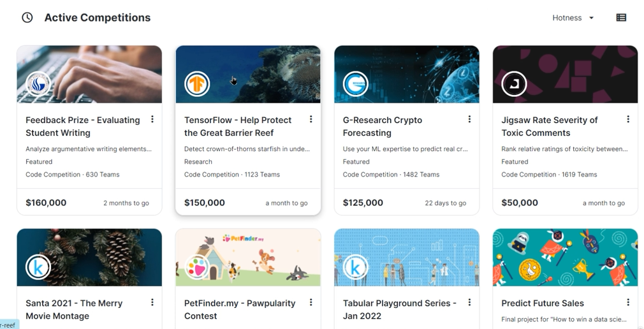Switch to list view layout
Image resolution: width=644 pixels, height=329 pixels.
pos(621,18)
